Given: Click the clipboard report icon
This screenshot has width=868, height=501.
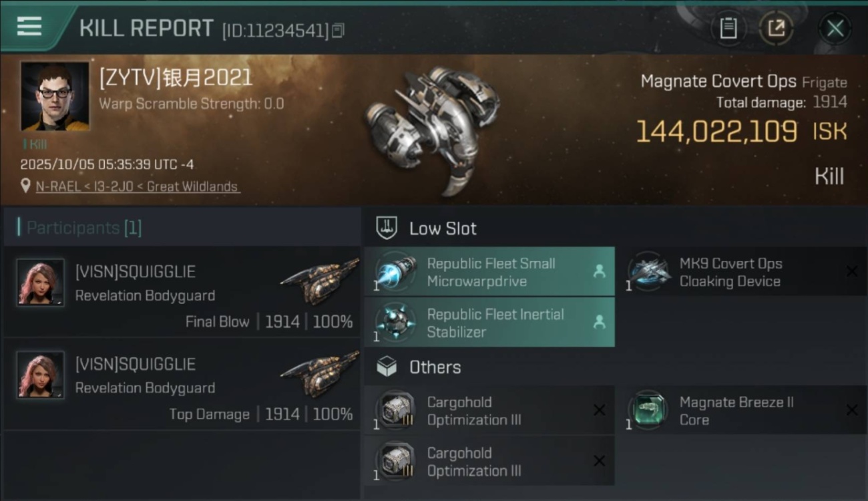Looking at the screenshot, I should point(728,28).
